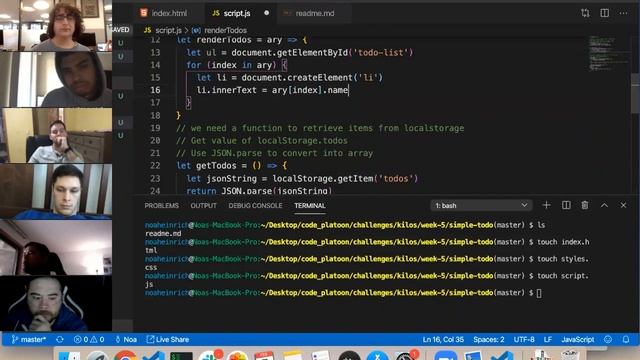
Task: Open Google Chrome from the Dock
Action: (x=125, y=356)
